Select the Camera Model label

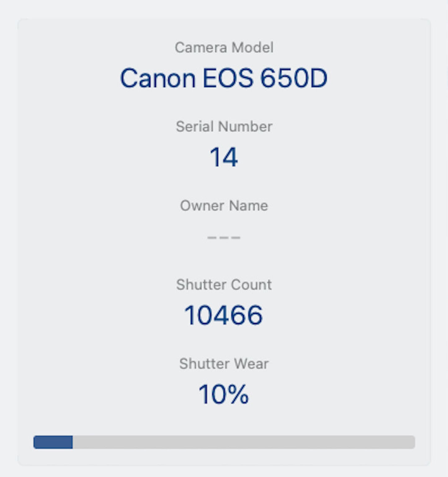(x=224, y=47)
